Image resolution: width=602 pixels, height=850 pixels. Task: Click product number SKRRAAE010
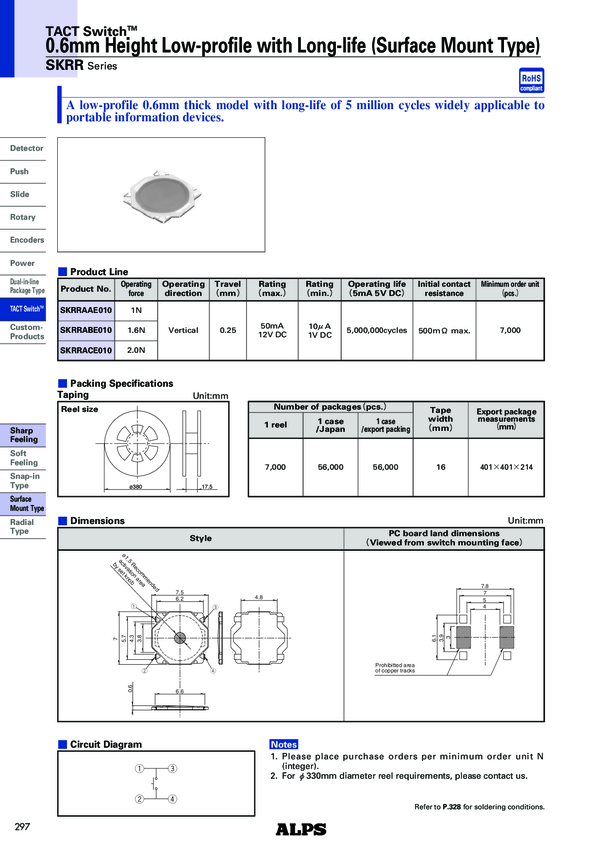[x=86, y=311]
